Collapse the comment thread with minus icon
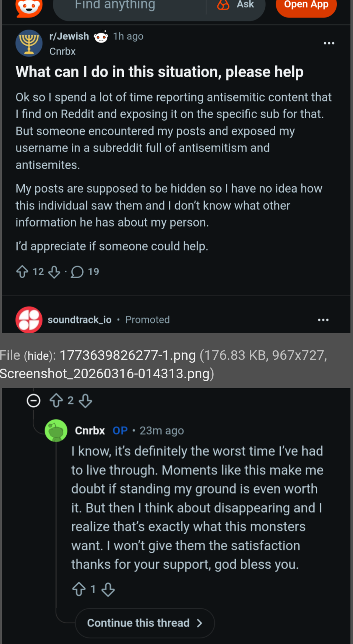 [34, 400]
